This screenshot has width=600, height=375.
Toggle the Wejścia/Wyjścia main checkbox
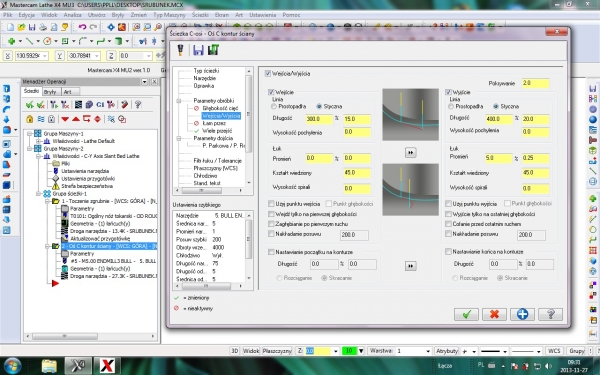268,73
